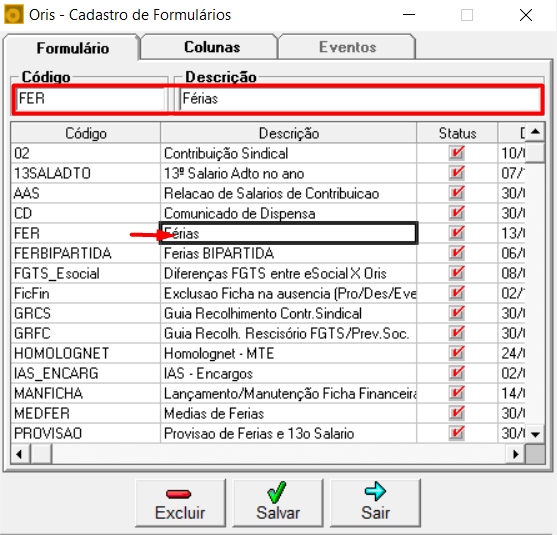557x535 pixels.
Task: Click the Descrição input field containing Férias
Action: click(x=361, y=98)
